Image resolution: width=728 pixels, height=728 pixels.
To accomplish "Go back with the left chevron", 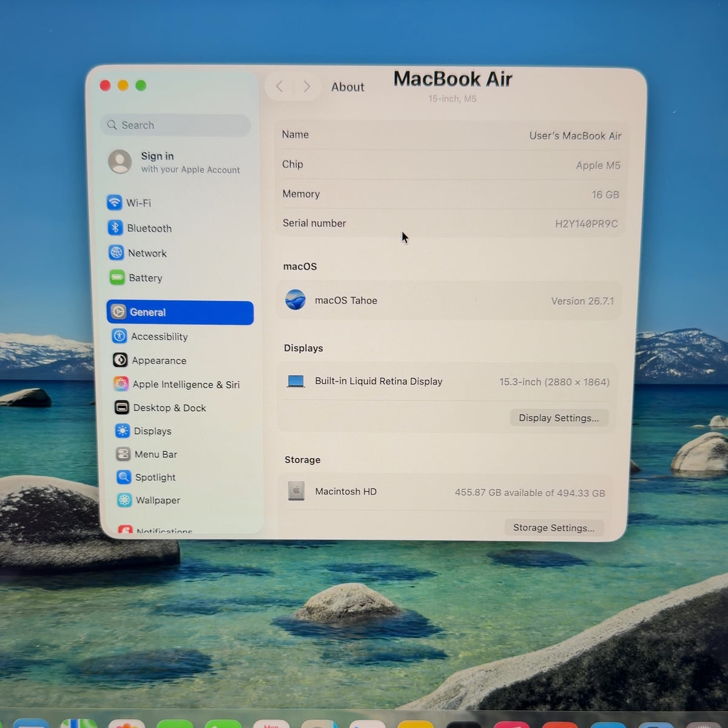I will pyautogui.click(x=279, y=87).
